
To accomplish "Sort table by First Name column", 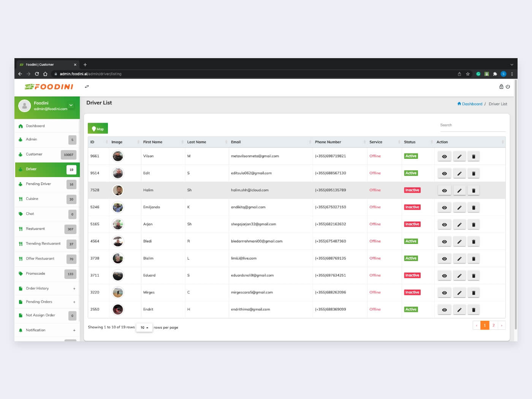I will [x=163, y=142].
